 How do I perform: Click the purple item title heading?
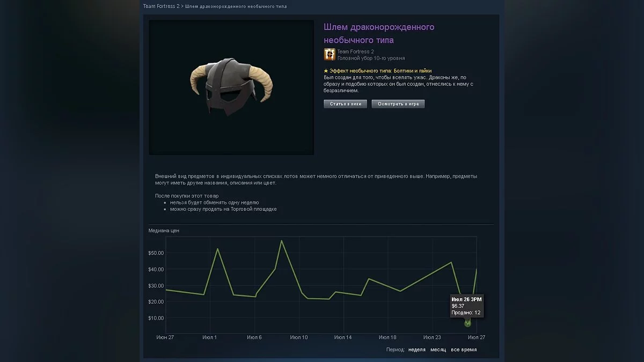click(x=379, y=34)
